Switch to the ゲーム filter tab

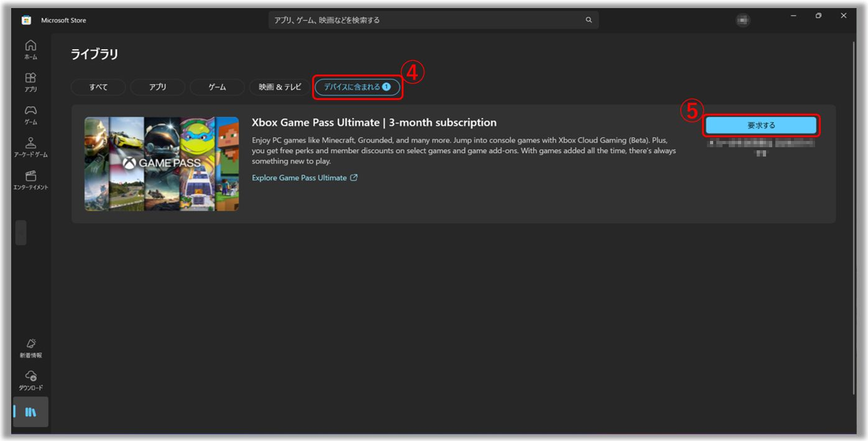217,87
